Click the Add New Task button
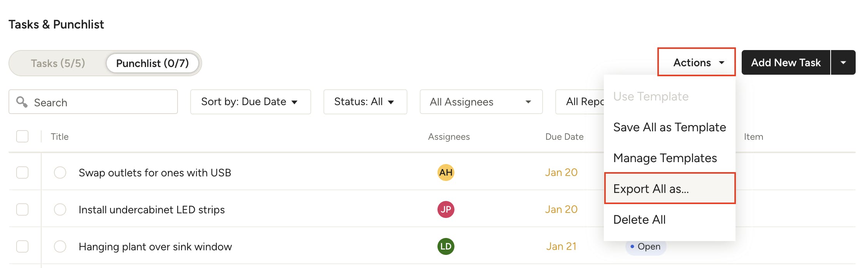This screenshot has width=868, height=268. click(x=786, y=62)
